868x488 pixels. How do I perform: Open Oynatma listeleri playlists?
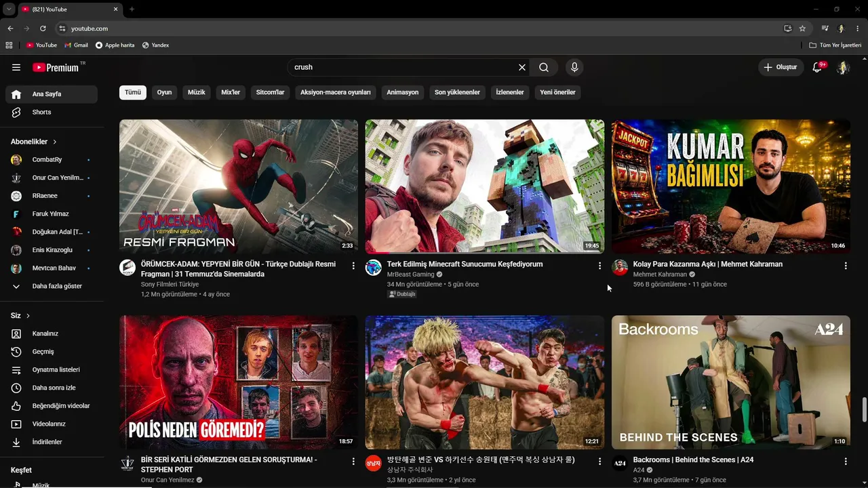[x=52, y=369]
